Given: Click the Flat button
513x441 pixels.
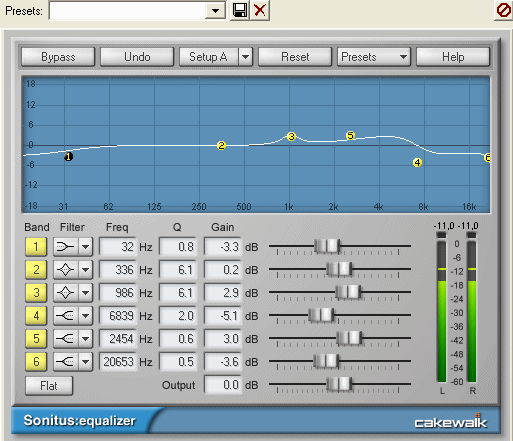Looking at the screenshot, I should click(x=49, y=386).
